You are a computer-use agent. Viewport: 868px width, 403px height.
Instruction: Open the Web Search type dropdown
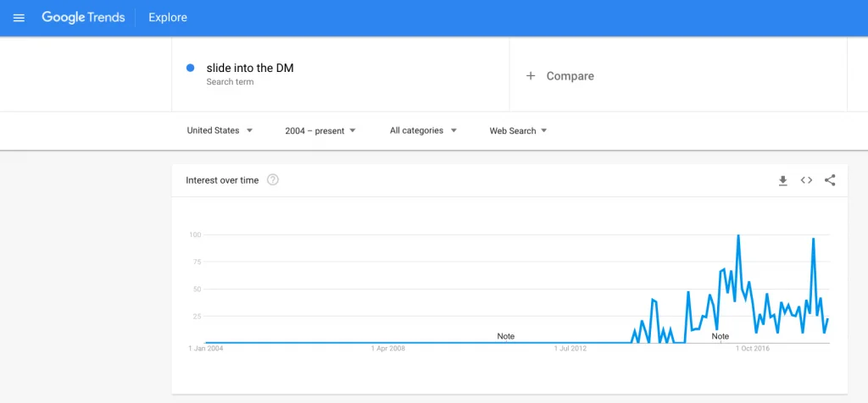pos(518,130)
